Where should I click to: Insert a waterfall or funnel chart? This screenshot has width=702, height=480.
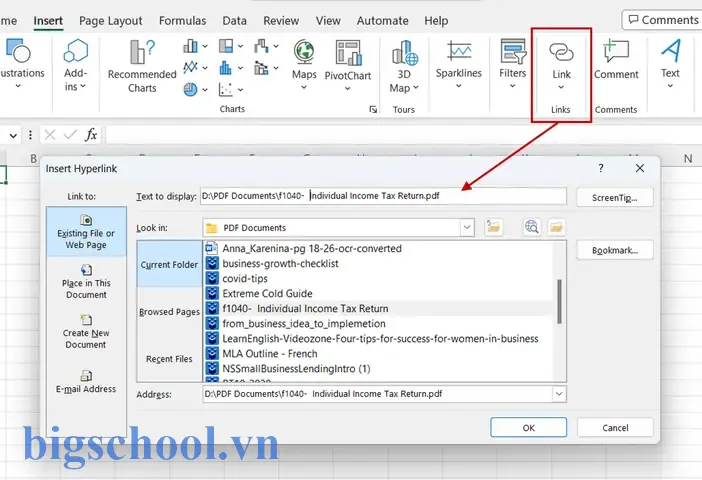click(x=261, y=46)
